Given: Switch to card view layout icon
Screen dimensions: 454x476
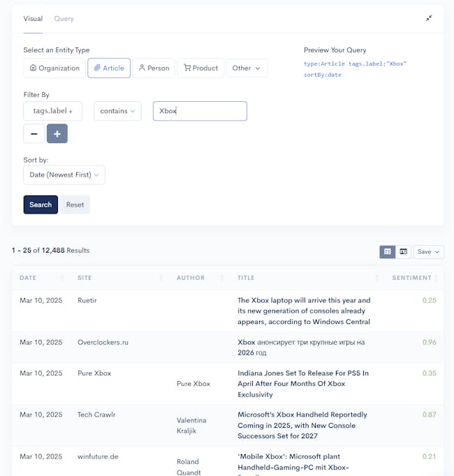Looking at the screenshot, I should 403,251.
